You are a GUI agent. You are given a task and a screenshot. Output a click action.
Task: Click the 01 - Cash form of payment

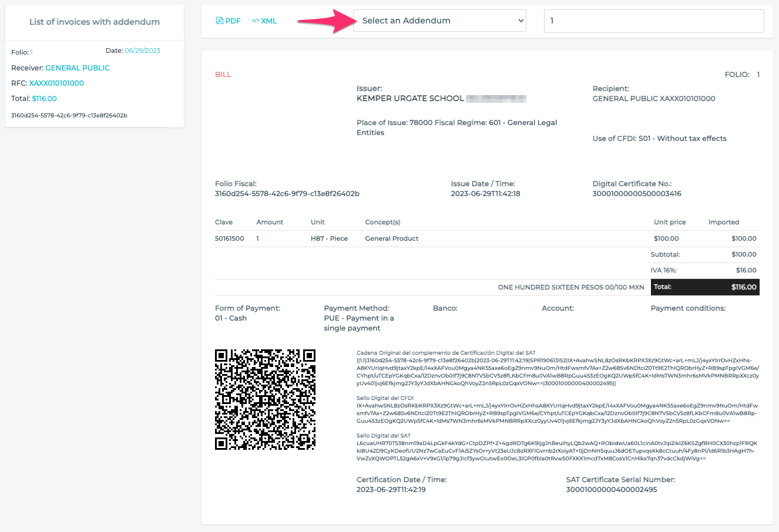pyautogui.click(x=231, y=318)
